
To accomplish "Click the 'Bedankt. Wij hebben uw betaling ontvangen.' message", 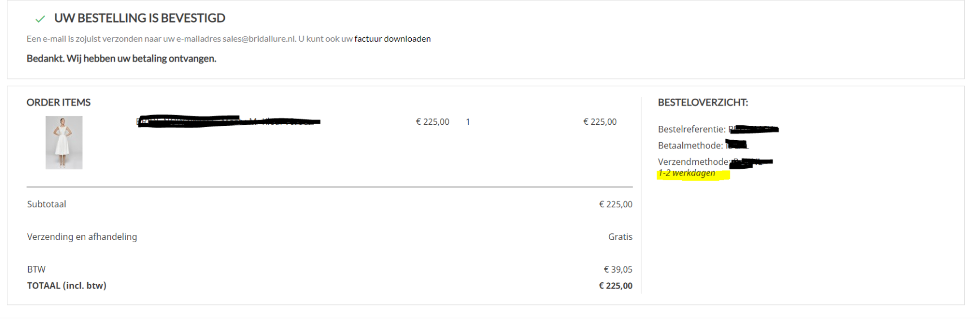I will (x=121, y=59).
